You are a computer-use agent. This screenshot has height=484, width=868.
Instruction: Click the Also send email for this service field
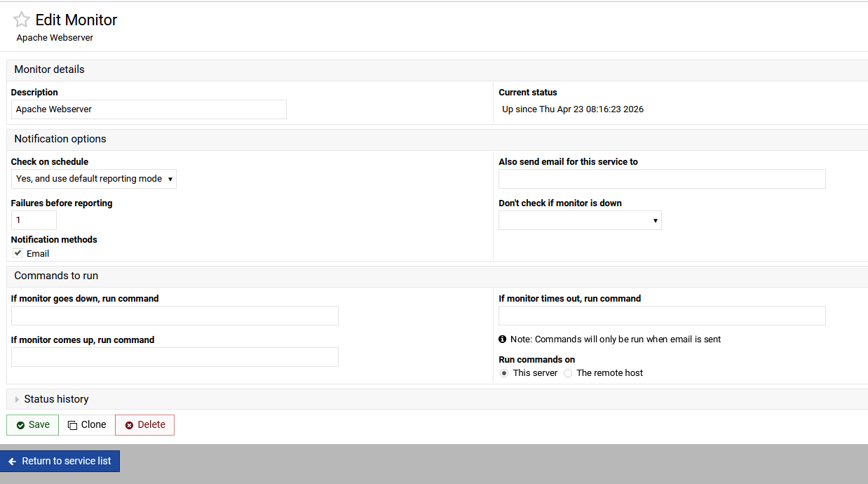point(662,179)
